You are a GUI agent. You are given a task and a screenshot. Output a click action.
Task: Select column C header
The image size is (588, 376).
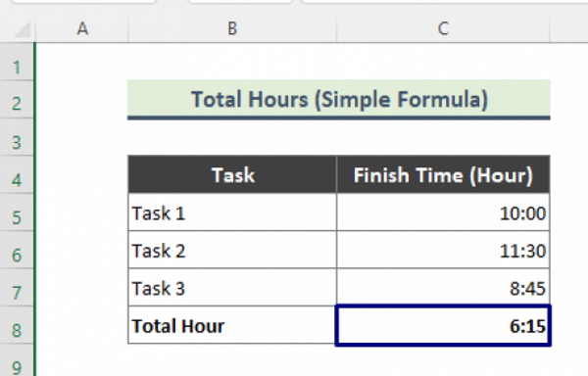(x=443, y=28)
